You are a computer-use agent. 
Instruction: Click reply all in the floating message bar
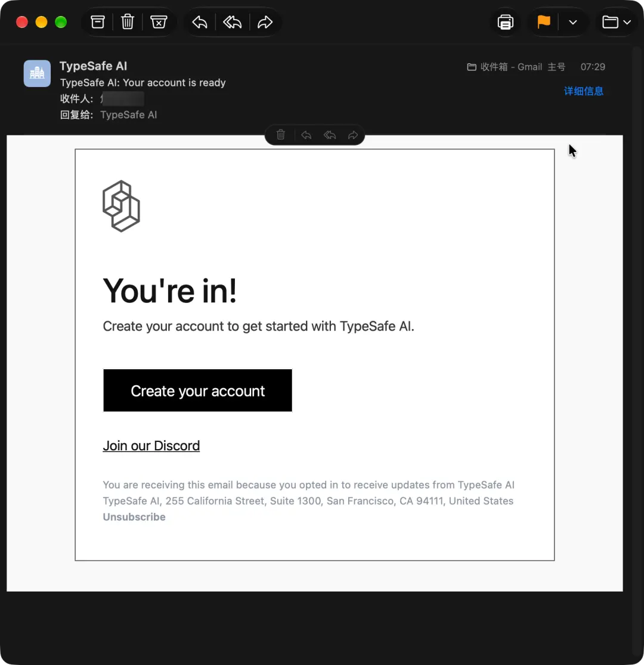(330, 135)
